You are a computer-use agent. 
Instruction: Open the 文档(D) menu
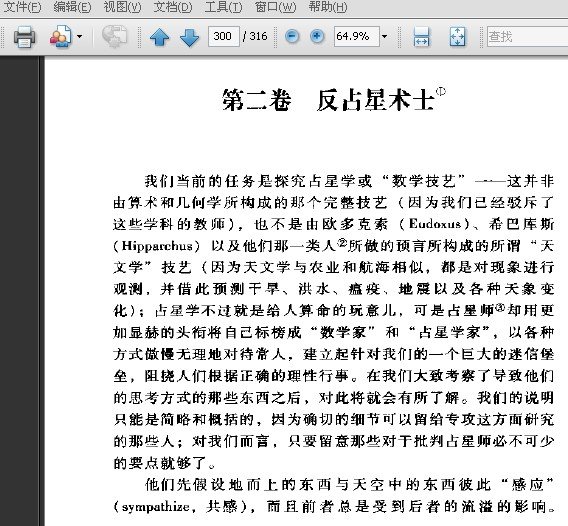172,7
